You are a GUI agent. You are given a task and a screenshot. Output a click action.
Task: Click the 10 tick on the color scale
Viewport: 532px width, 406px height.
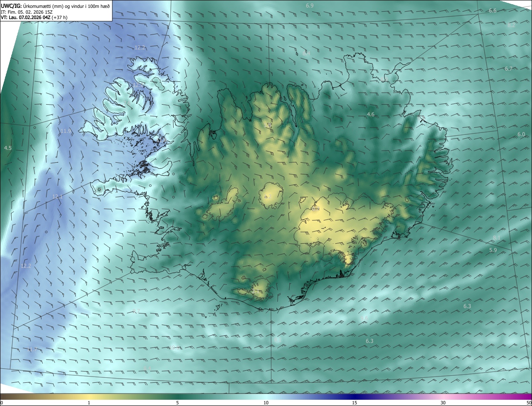[266, 403]
